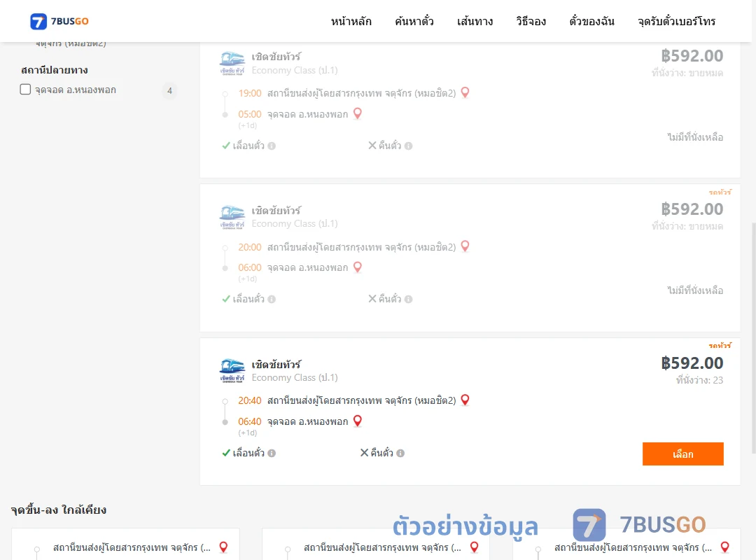
Task: Click the map pin in the second nearby station card
Action: [x=475, y=547]
